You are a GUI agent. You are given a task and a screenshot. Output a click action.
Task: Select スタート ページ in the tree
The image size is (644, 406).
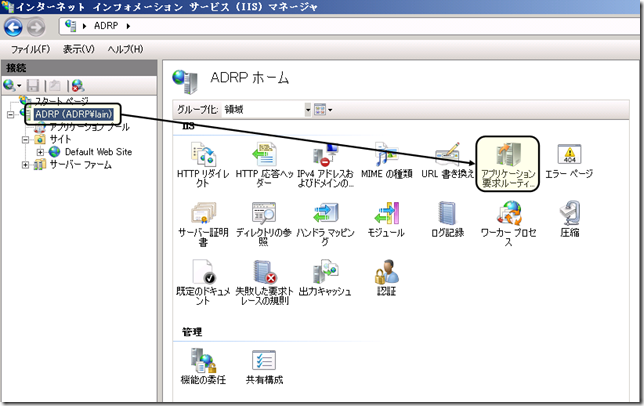[x=62, y=101]
